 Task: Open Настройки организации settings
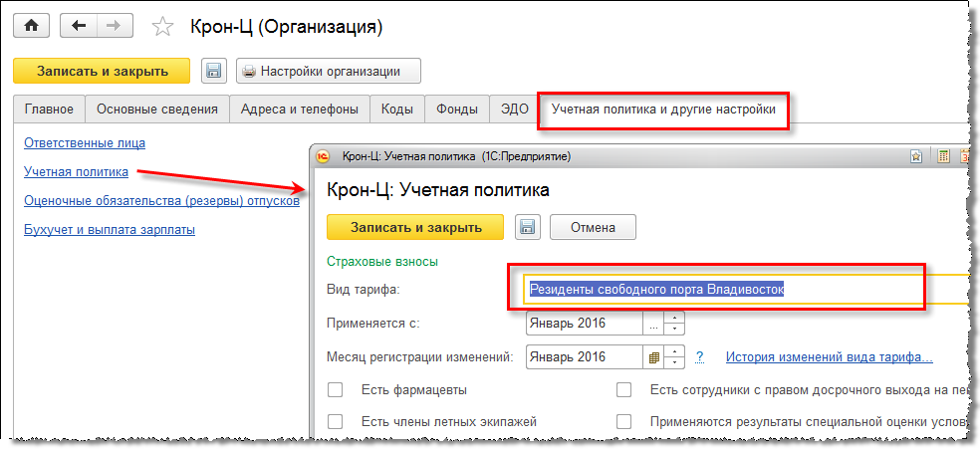pos(329,72)
